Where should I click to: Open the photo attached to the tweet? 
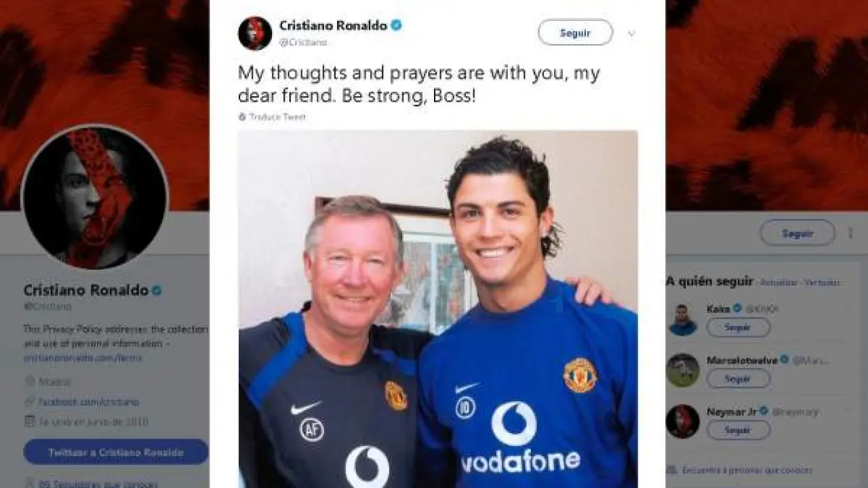437,308
